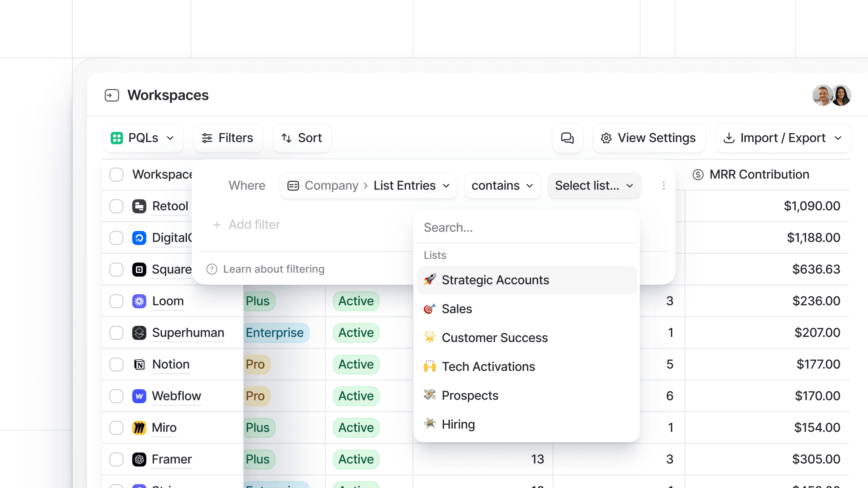Click the help icon beside Learn about filtering
This screenshot has width=868, height=488.
point(212,269)
